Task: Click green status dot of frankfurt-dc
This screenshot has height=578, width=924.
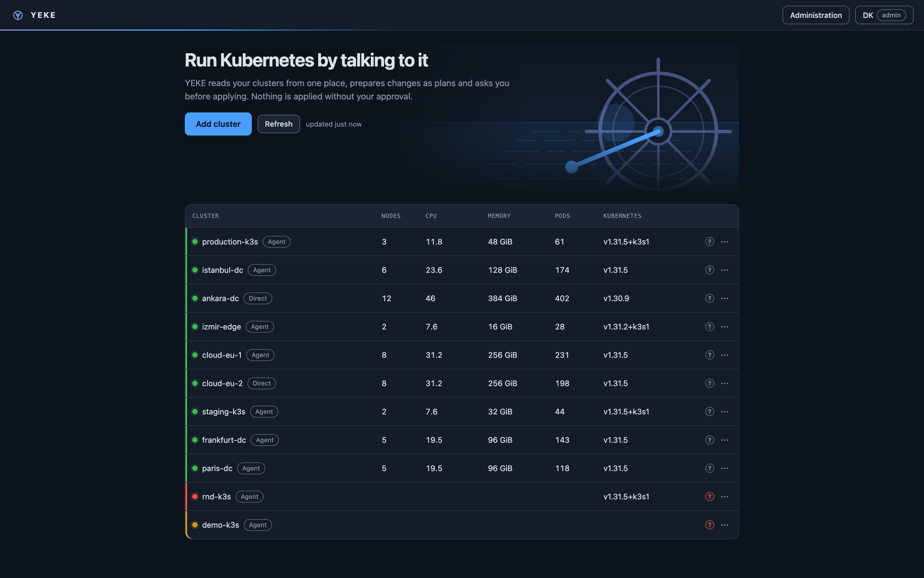Action: point(195,440)
